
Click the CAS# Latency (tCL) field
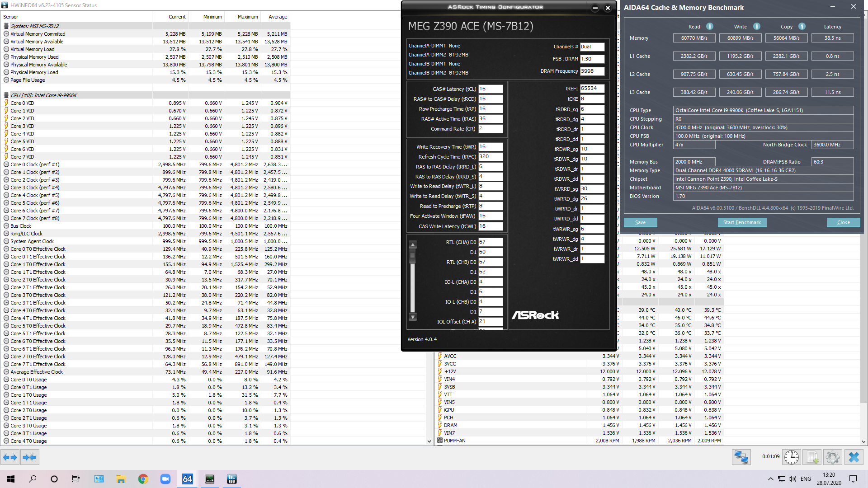tap(491, 89)
